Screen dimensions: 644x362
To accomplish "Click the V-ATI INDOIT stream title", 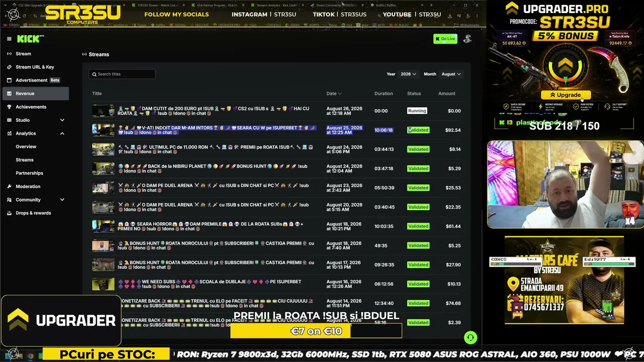I will 217,130.
